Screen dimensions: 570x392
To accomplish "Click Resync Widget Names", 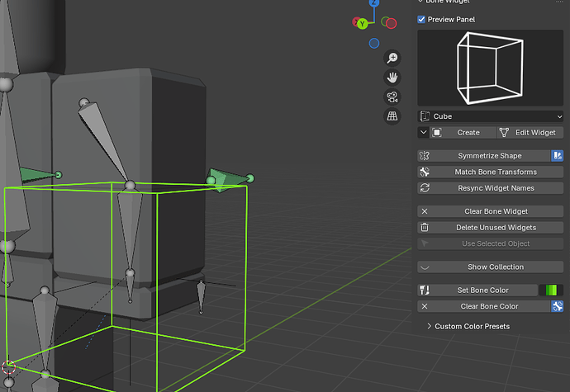I will [491, 188].
